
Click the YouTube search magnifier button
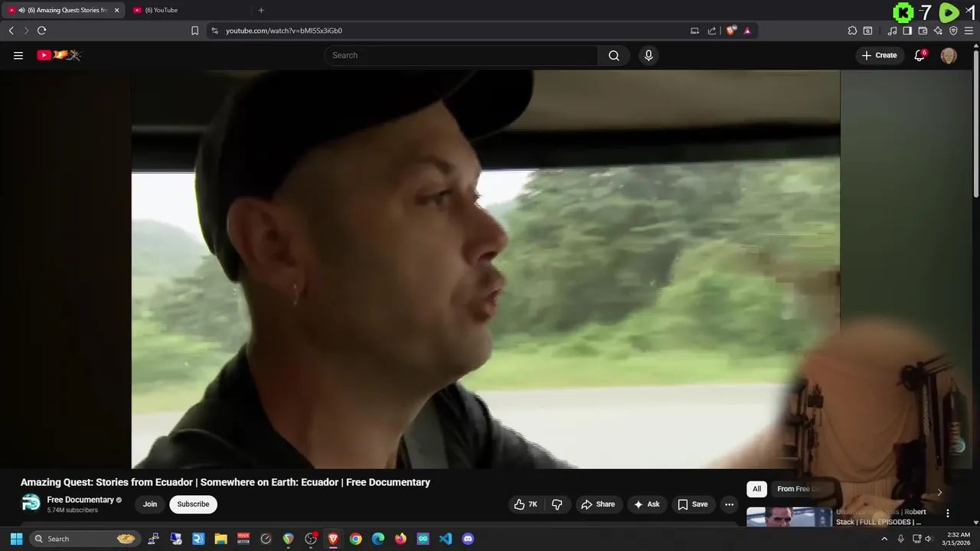(x=614, y=55)
